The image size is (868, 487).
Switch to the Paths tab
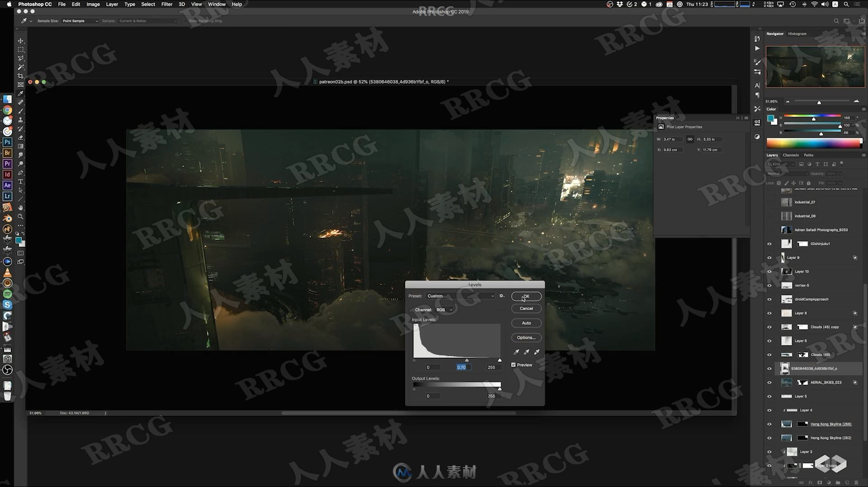[x=808, y=155]
